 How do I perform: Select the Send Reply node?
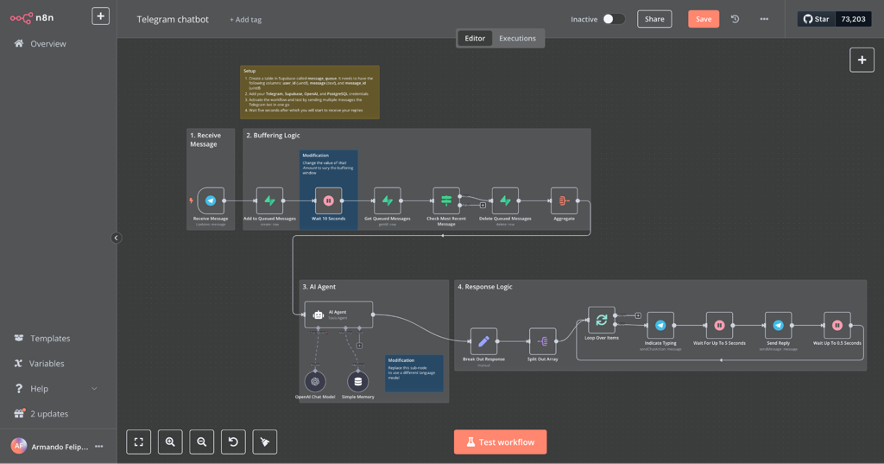click(x=778, y=325)
